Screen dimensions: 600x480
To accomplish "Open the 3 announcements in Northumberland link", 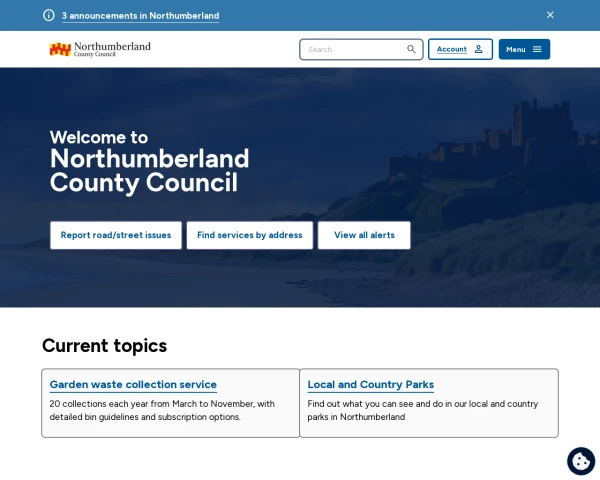I will tap(140, 16).
